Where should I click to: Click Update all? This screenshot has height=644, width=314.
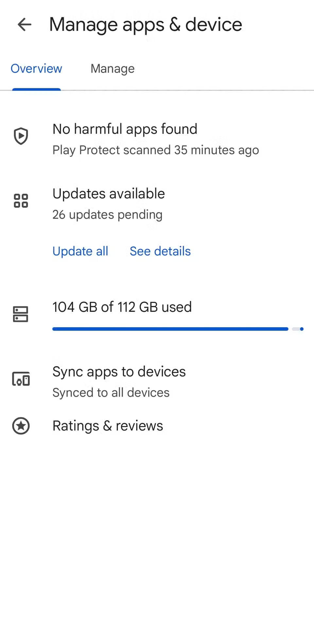80,251
